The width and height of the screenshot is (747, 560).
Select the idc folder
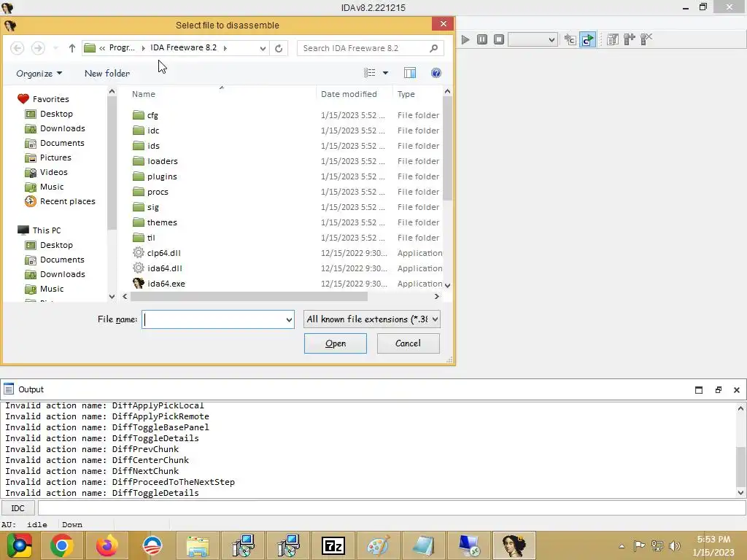(153, 131)
